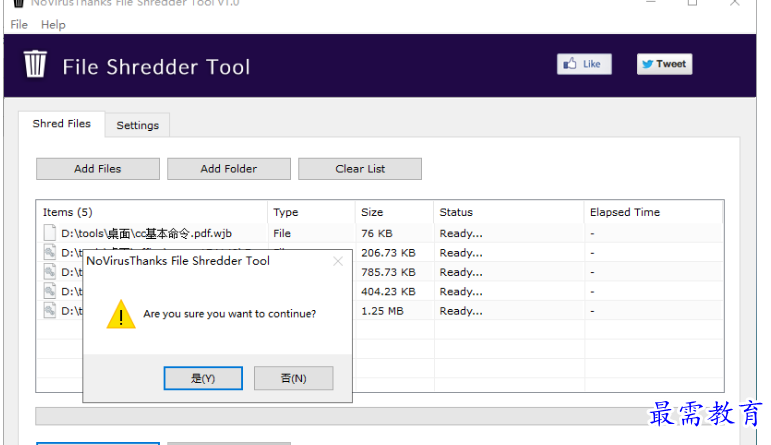The width and height of the screenshot is (771, 445).
Task: Click the Facebook Like button
Action: point(584,64)
